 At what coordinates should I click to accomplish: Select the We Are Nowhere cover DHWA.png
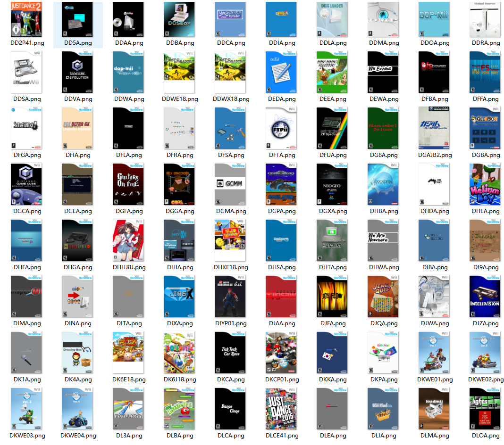383,240
